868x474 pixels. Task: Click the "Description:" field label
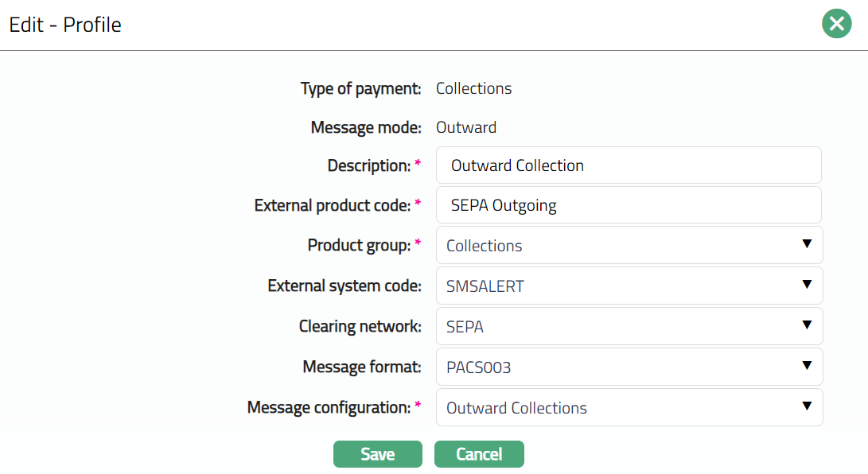(369, 165)
